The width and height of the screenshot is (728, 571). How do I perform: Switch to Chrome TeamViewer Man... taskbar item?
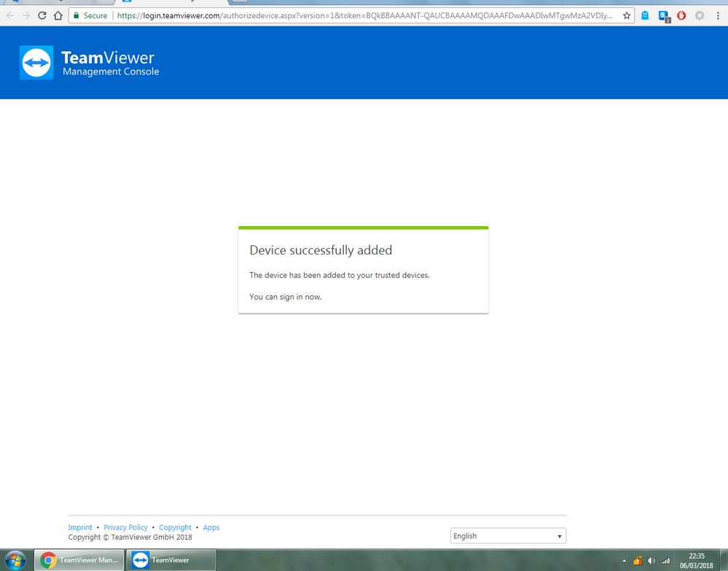pyautogui.click(x=79, y=560)
